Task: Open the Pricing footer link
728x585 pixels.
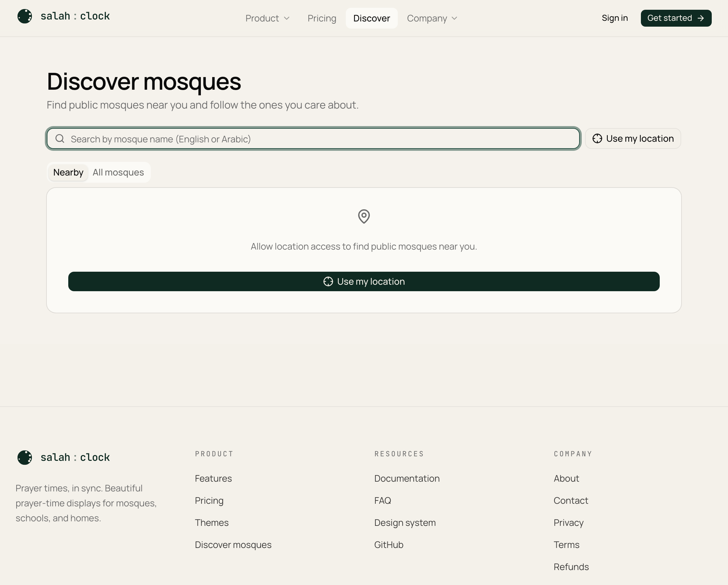Action: 209,500
